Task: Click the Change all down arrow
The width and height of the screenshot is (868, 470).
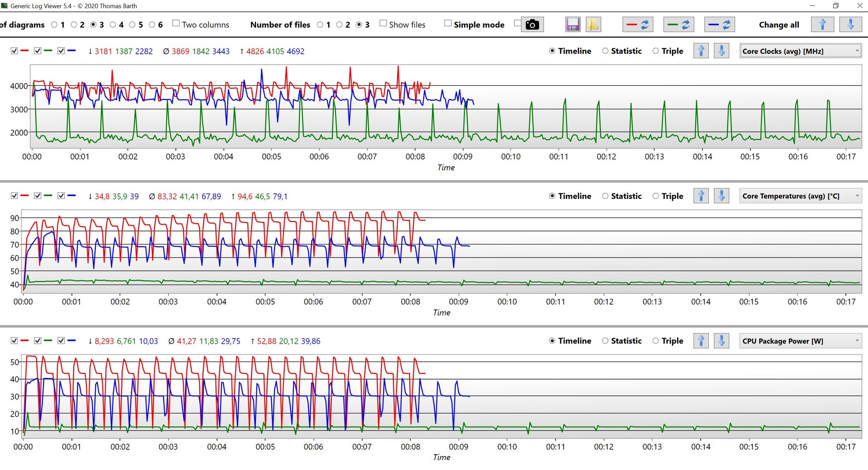Action: click(850, 24)
